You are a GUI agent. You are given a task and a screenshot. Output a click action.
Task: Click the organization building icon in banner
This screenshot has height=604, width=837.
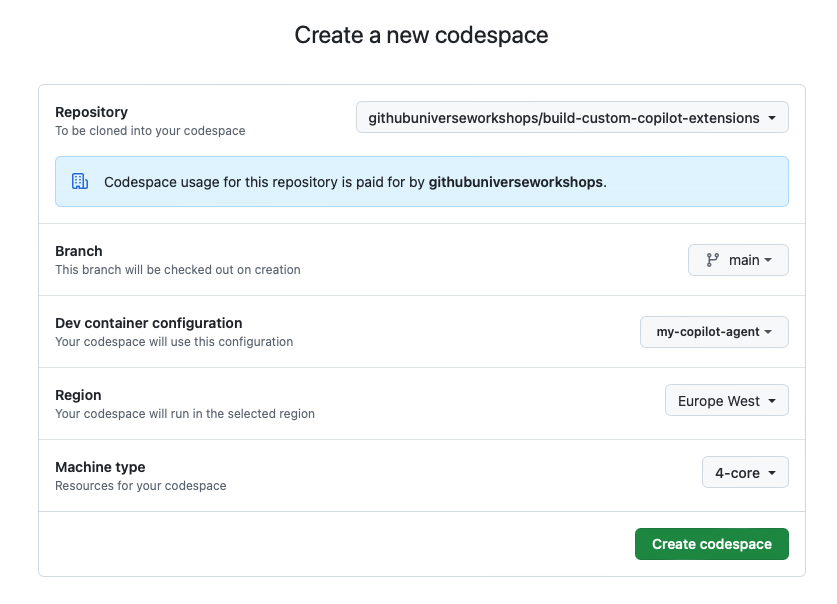(x=80, y=182)
